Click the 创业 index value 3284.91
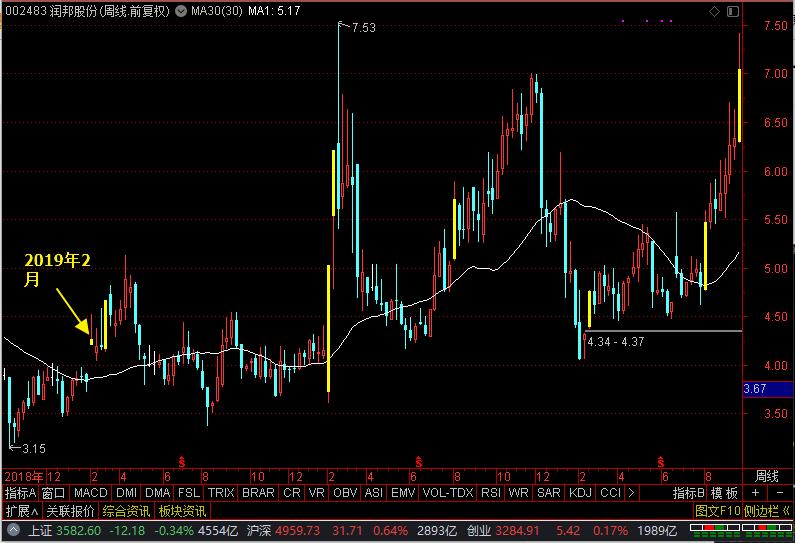The image size is (795, 543). (517, 531)
